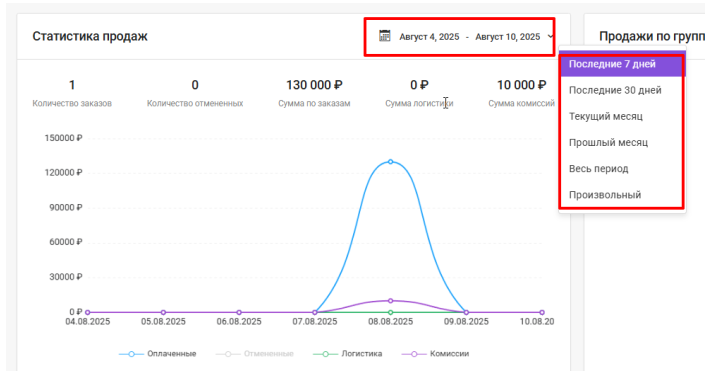This screenshot has height=392, width=715.
Task: Click the green logistics marker on 08.08.2025
Action: click(390, 312)
